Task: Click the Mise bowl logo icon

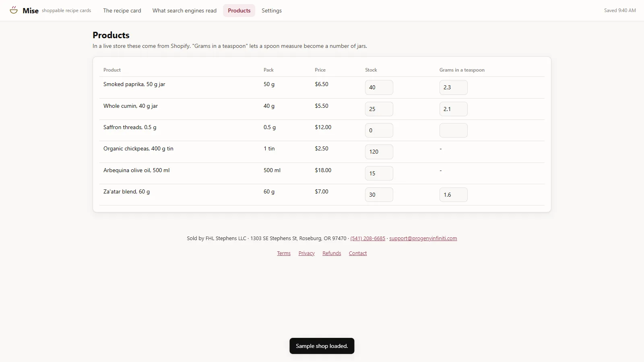Action: (x=14, y=10)
